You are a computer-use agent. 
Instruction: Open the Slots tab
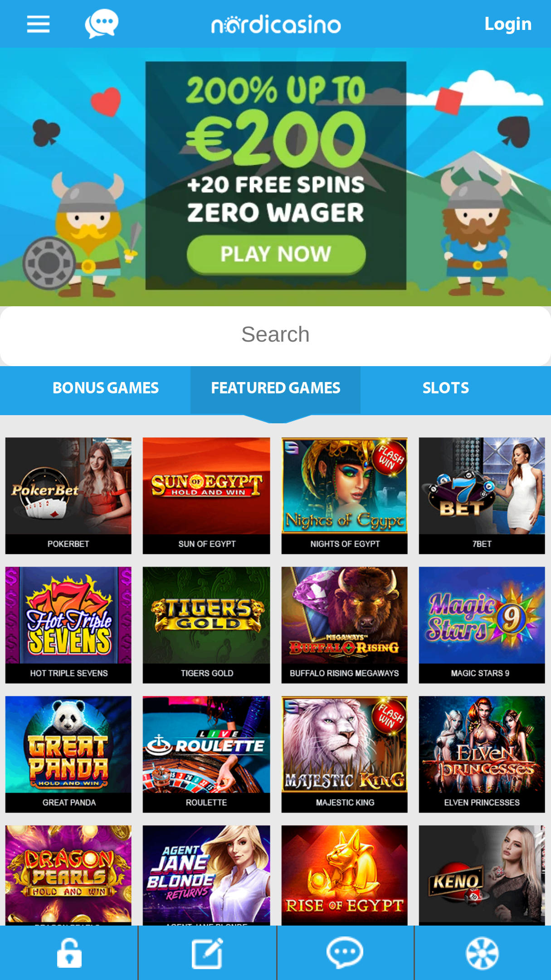tap(446, 388)
